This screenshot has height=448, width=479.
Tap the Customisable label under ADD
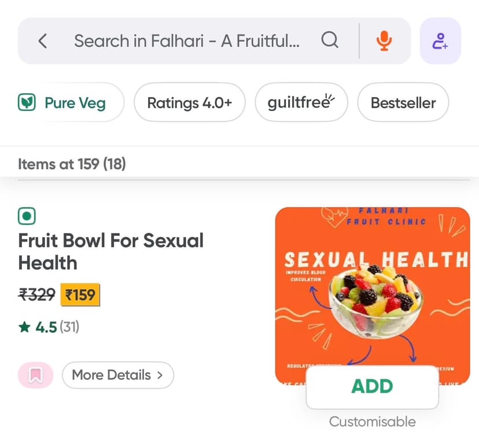coord(372,421)
